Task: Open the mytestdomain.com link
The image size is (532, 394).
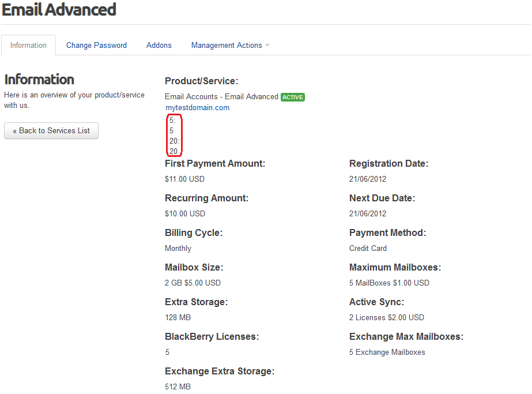Action: click(x=198, y=108)
